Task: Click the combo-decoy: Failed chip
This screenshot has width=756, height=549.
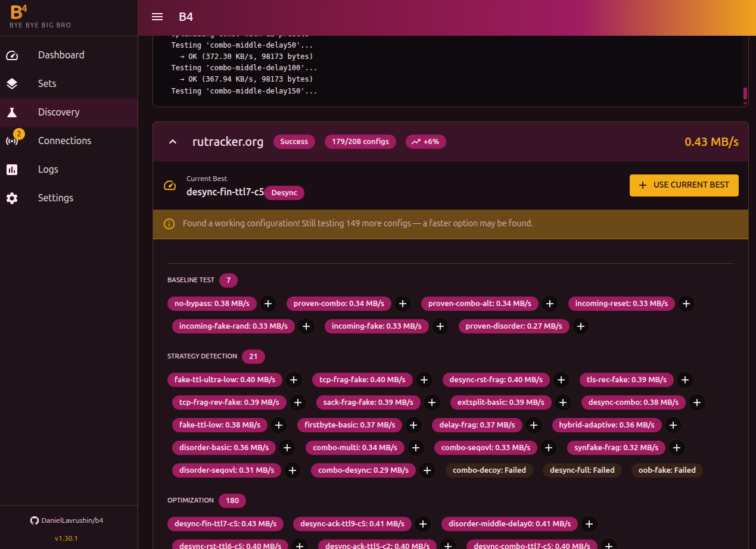Action: [489, 470]
